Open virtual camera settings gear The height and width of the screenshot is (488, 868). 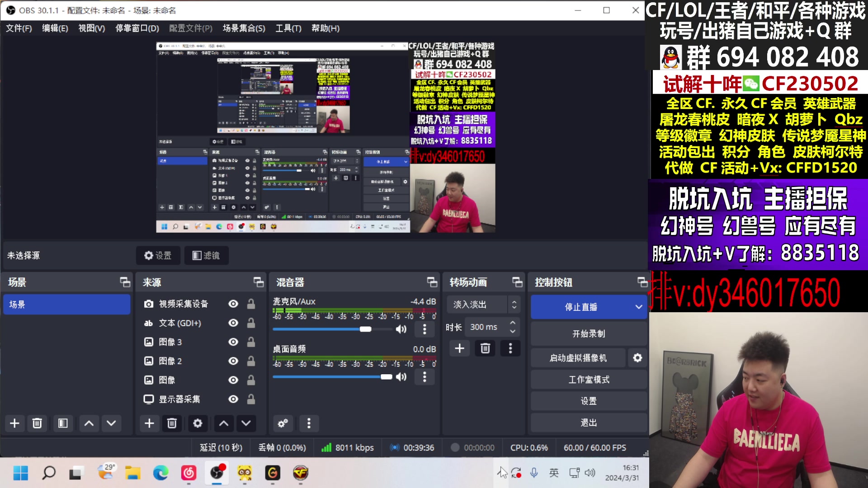pos(637,358)
